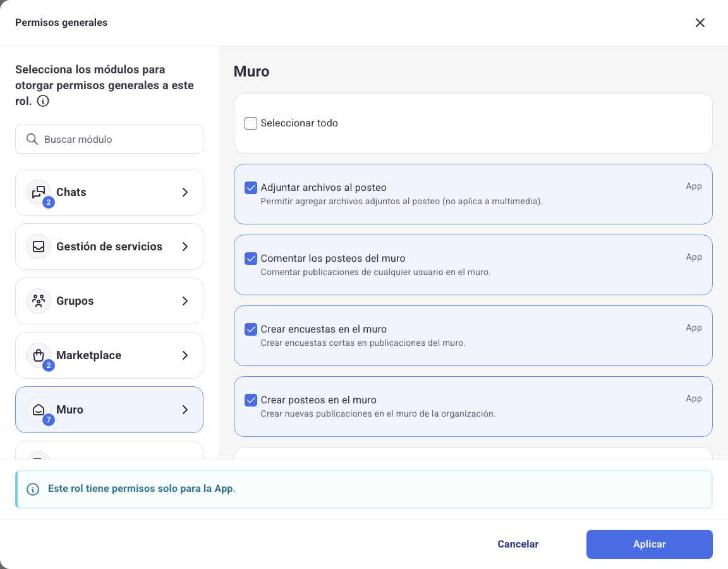Expand the Chats module chevron
This screenshot has width=728, height=569.
point(185,192)
